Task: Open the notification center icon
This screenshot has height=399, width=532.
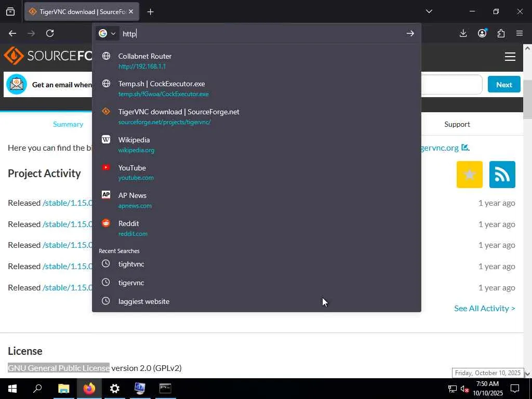Action: (515, 389)
